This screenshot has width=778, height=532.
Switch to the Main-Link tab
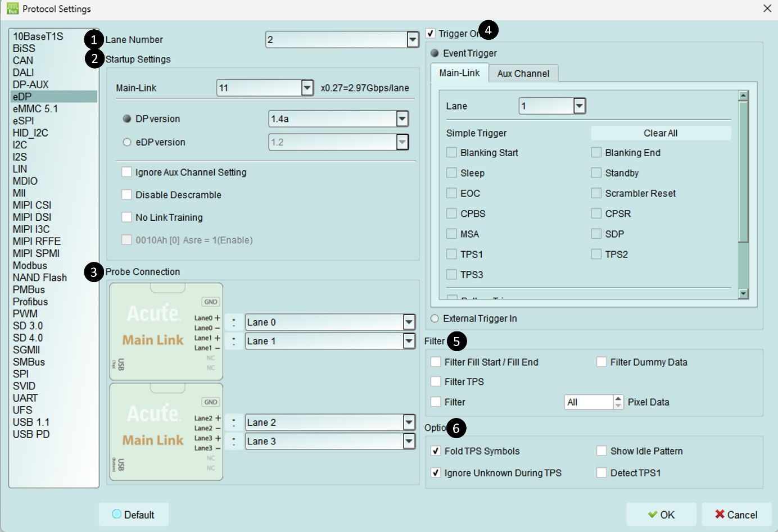pos(460,73)
